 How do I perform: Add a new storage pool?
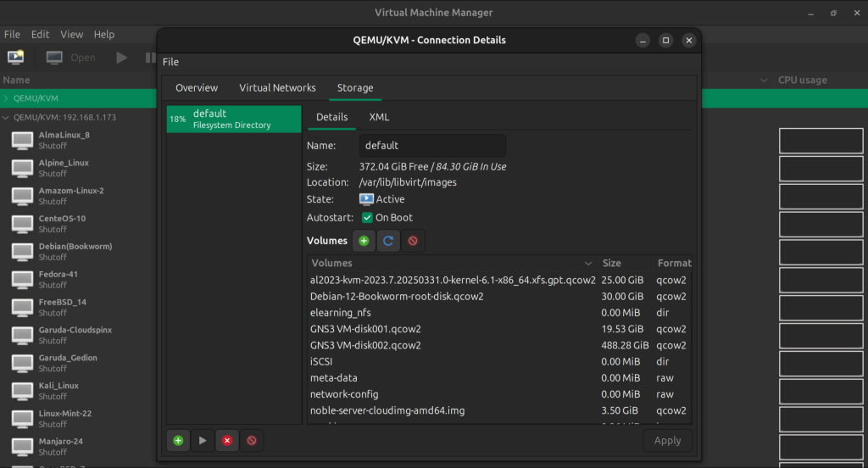coord(178,441)
